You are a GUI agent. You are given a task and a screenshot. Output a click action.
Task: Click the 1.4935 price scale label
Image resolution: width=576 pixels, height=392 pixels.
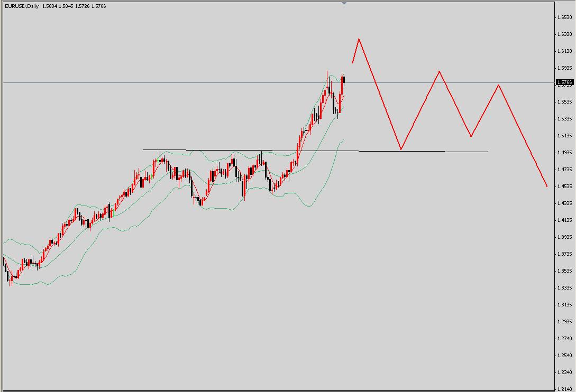pyautogui.click(x=565, y=152)
